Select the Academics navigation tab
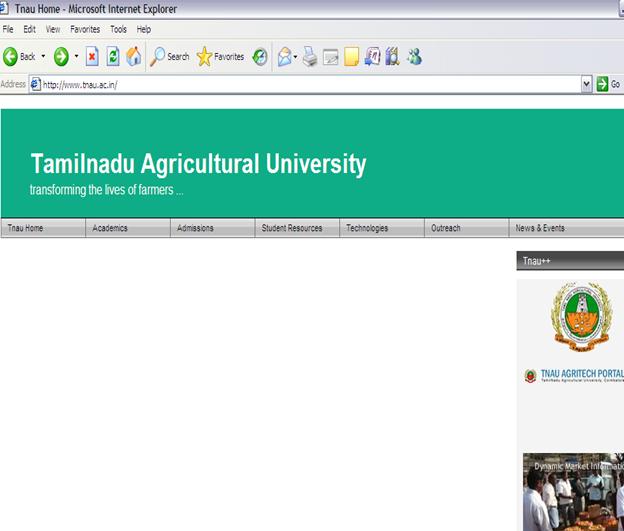The image size is (624, 531). point(128,228)
